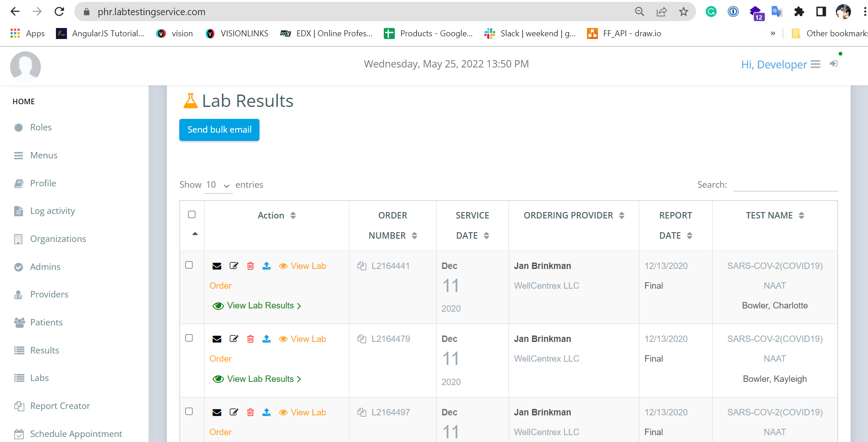Click the email icon in row L2164497
This screenshot has width=868, height=442.
point(217,413)
